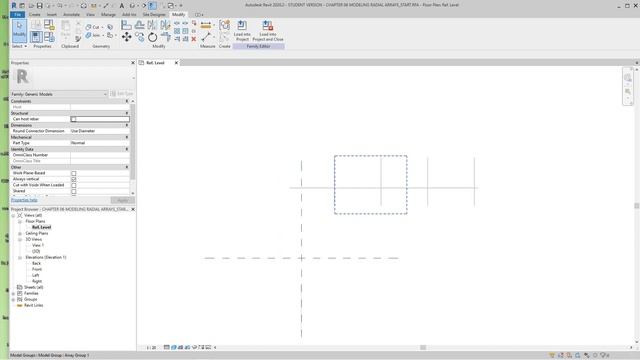Click the Save icon in quick access toolbar
Viewport: 640px width, 360px height.
click(x=40, y=6)
